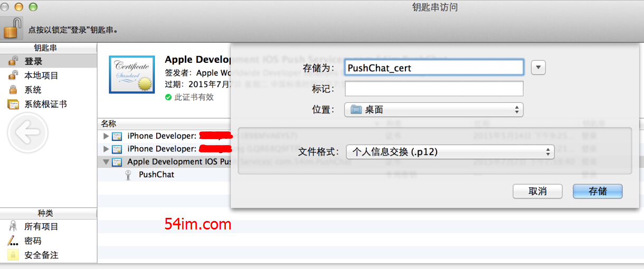Click the 取消 cancel button

pyautogui.click(x=537, y=191)
